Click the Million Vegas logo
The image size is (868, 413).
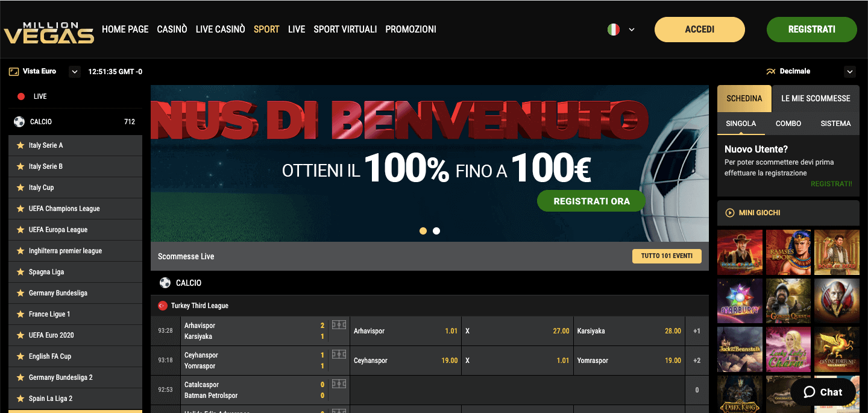point(49,33)
